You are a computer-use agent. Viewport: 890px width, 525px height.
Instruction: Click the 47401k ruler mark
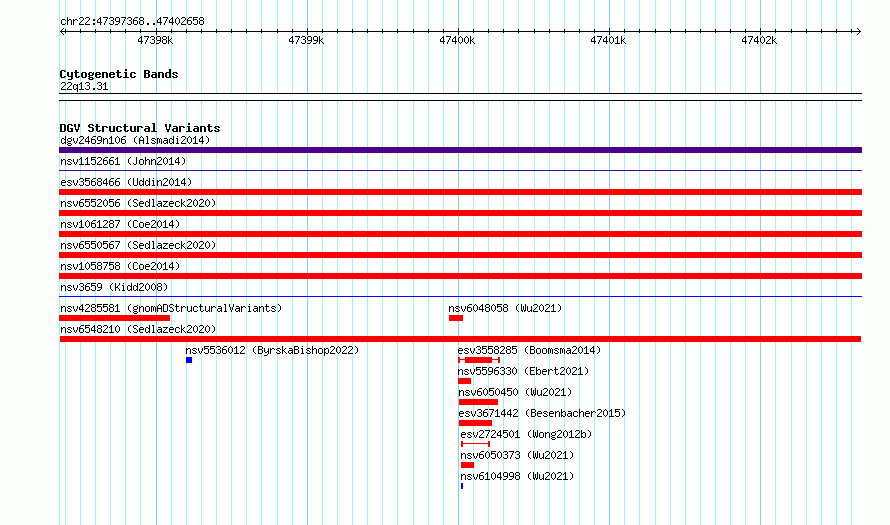[608, 40]
